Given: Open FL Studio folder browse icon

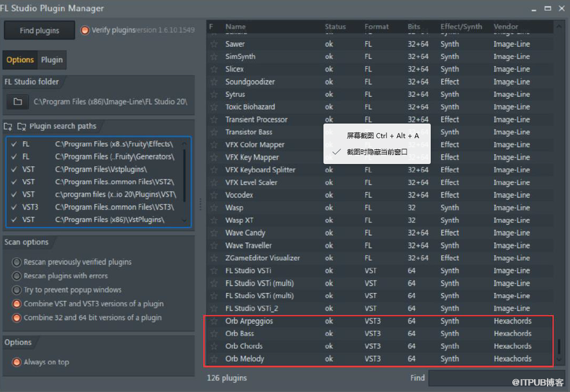Looking at the screenshot, I should click(17, 102).
